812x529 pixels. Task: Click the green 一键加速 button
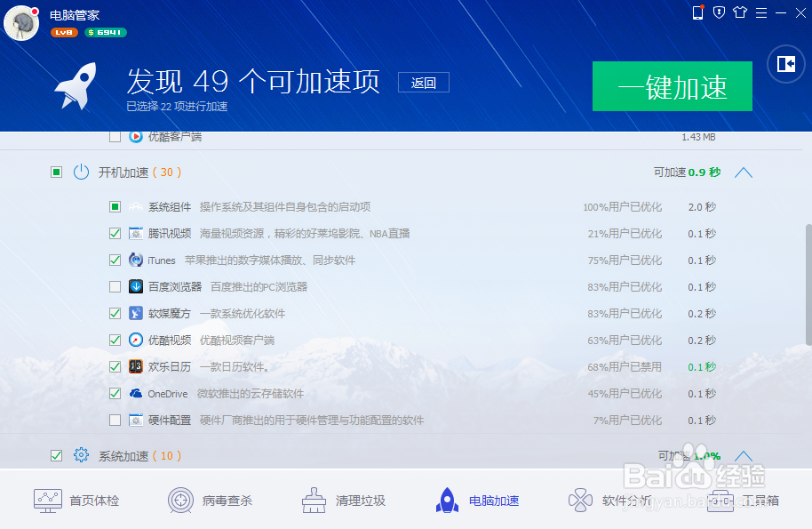pyautogui.click(x=673, y=86)
